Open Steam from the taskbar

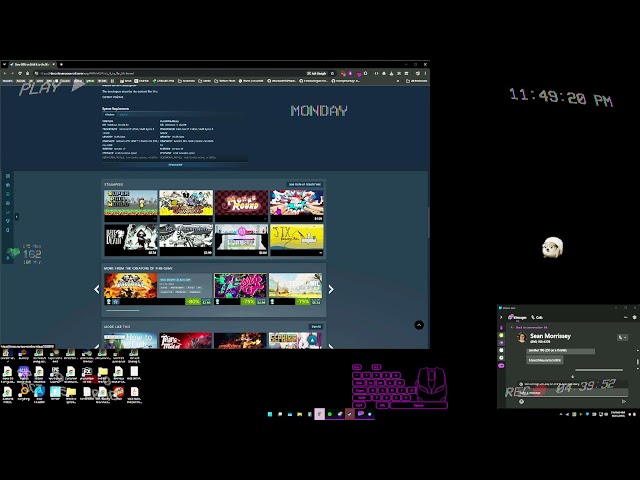(350, 414)
